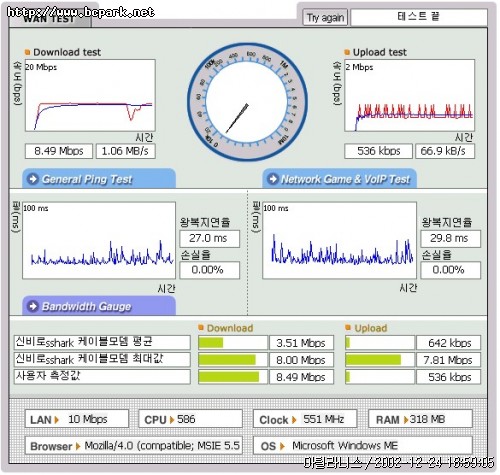
Task: Click the Try again button
Action: pyautogui.click(x=325, y=17)
